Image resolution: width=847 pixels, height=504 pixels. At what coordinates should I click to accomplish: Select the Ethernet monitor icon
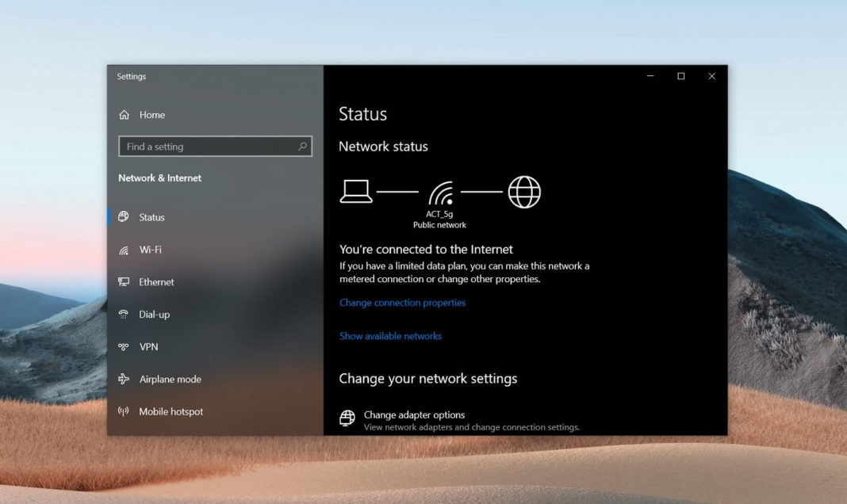coord(125,281)
